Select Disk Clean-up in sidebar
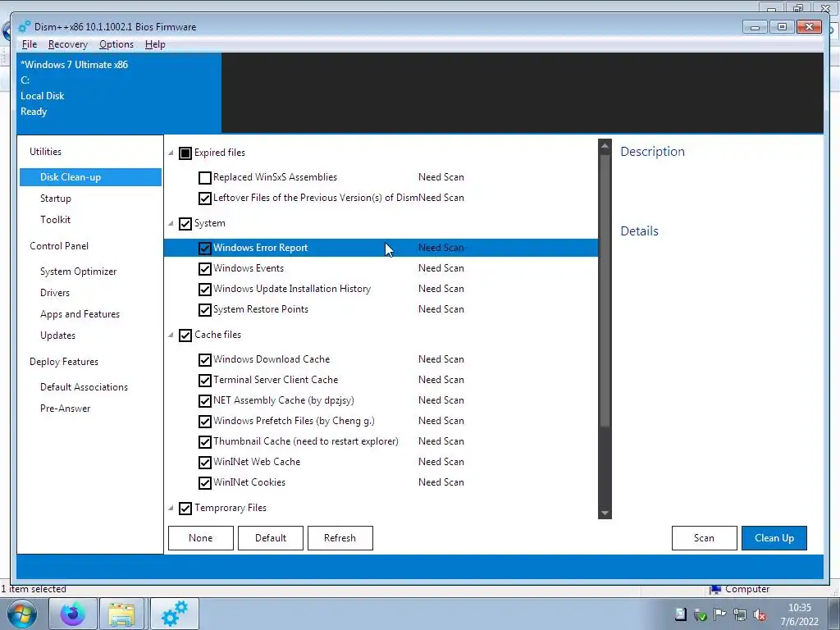Image resolution: width=840 pixels, height=630 pixels. click(x=90, y=177)
